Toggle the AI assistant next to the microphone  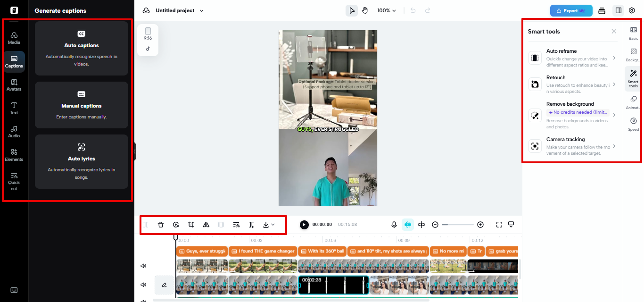[407, 225]
